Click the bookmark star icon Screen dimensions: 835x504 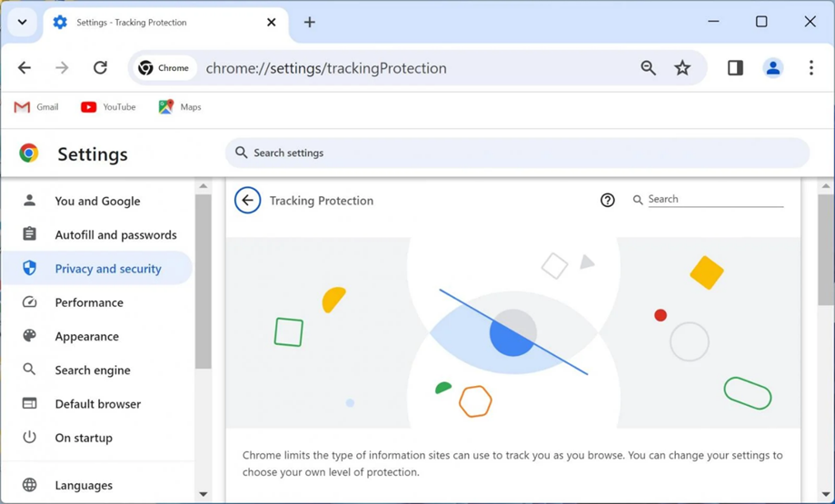682,68
